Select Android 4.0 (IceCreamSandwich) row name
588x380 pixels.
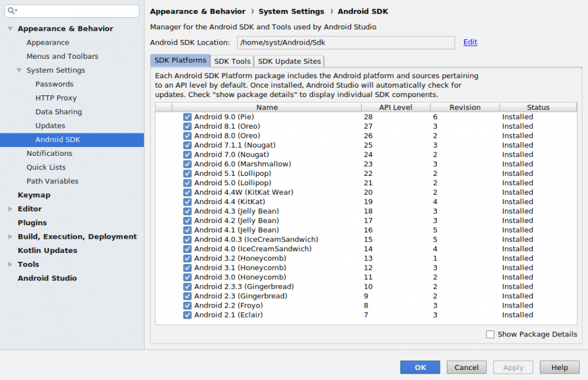click(253, 249)
